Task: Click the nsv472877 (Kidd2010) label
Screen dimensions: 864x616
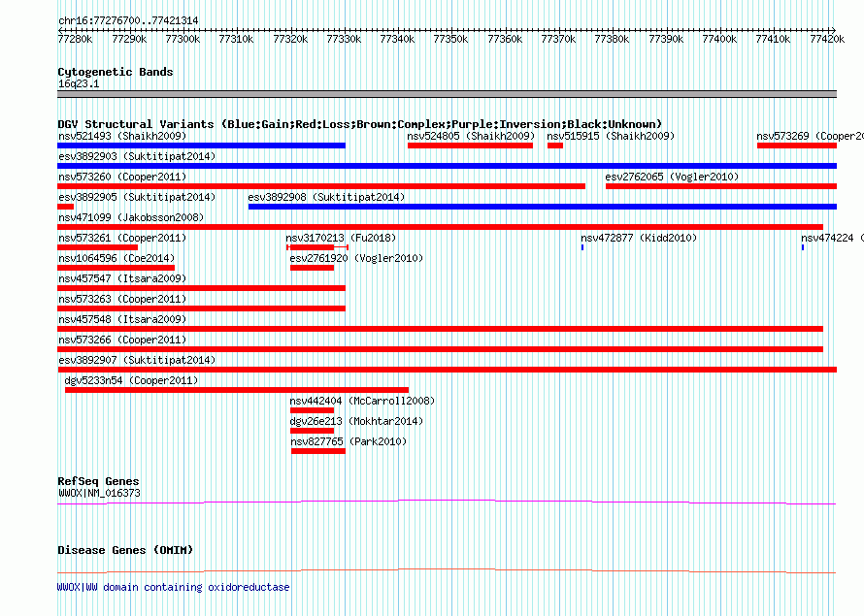Action: [639, 238]
